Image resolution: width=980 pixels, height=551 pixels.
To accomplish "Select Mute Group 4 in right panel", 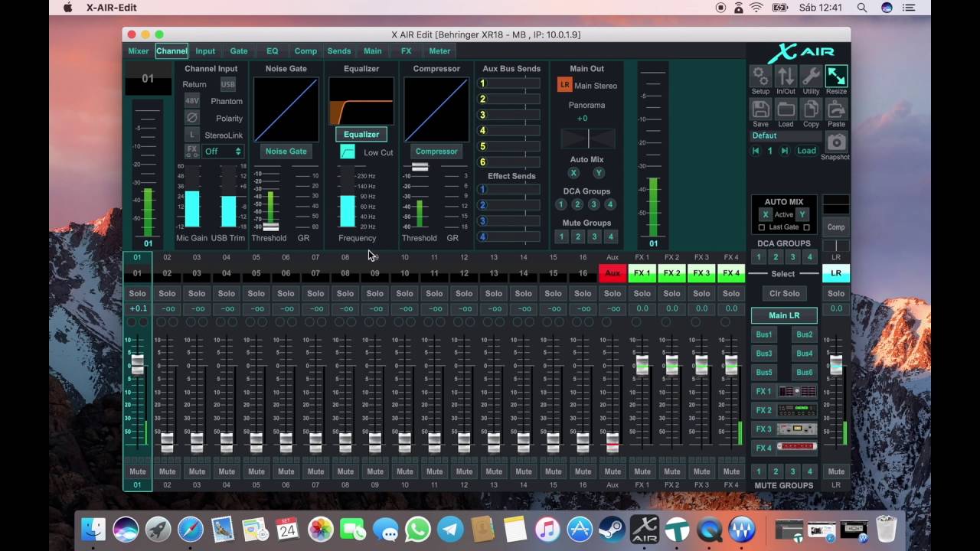I will coord(809,471).
